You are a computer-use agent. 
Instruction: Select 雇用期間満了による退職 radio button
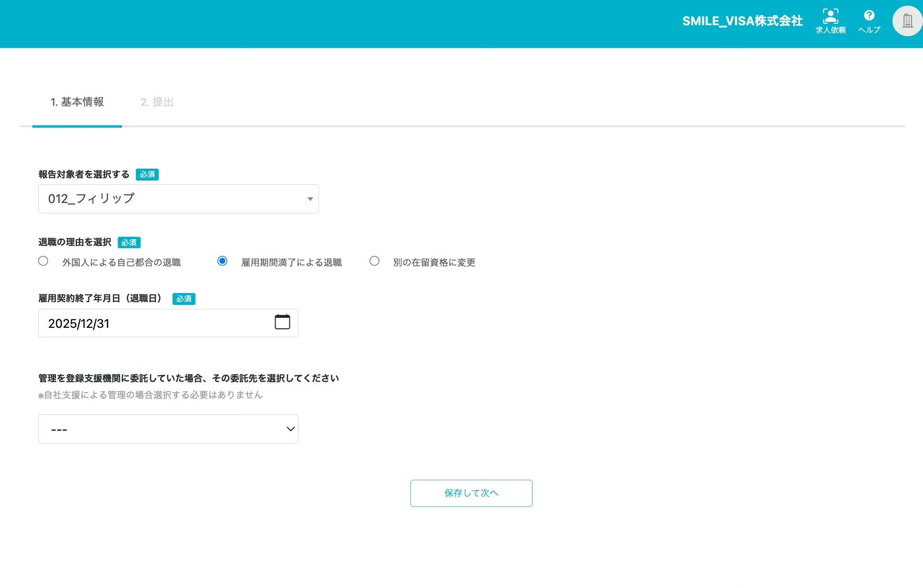(222, 261)
